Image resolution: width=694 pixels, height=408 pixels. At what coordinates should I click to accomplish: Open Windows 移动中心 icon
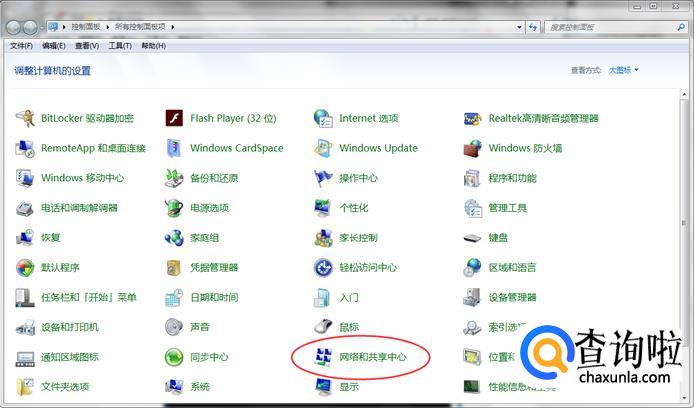[25, 178]
